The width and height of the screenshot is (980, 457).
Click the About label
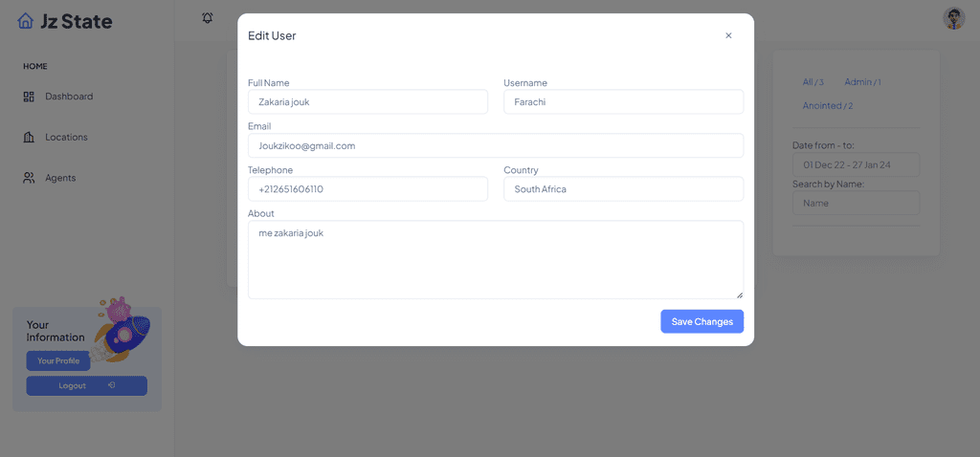point(260,213)
